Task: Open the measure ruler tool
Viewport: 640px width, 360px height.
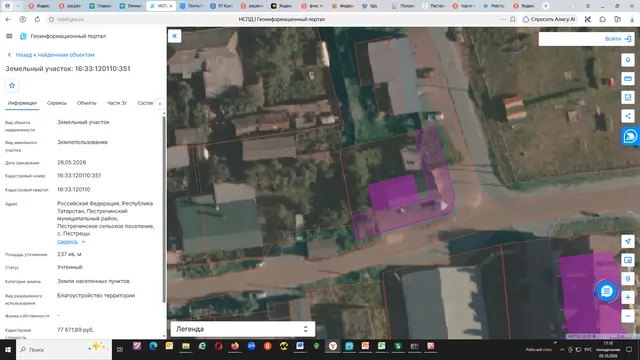Action: (628, 79)
